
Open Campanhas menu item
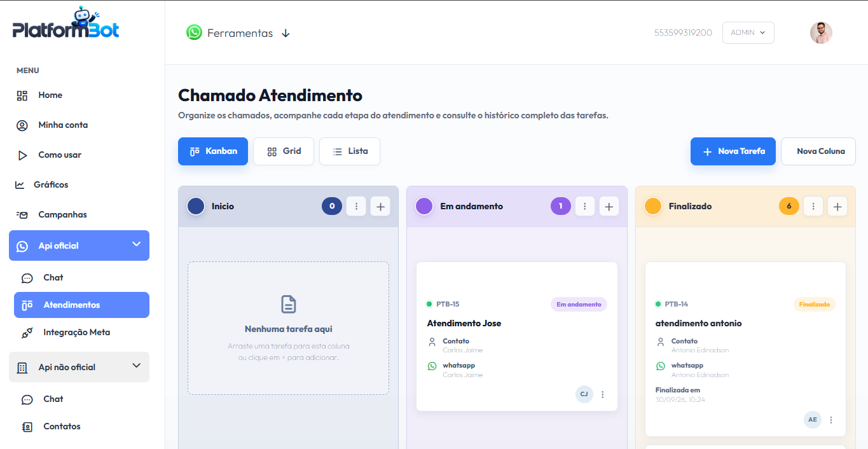tap(62, 215)
